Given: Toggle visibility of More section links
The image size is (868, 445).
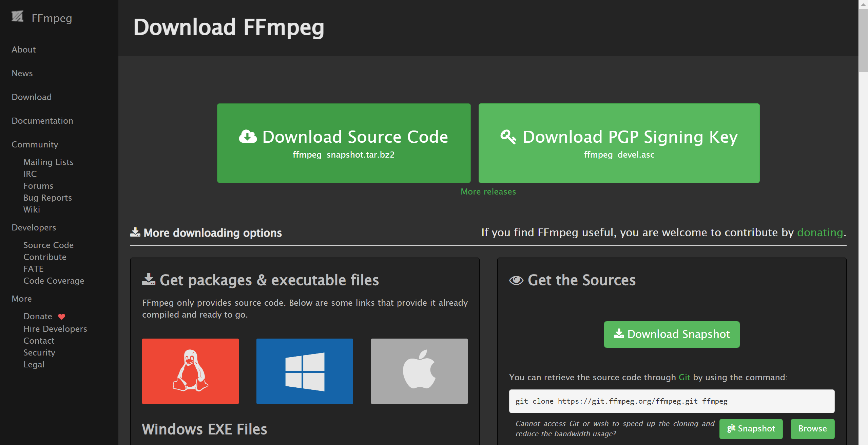Looking at the screenshot, I should point(21,299).
